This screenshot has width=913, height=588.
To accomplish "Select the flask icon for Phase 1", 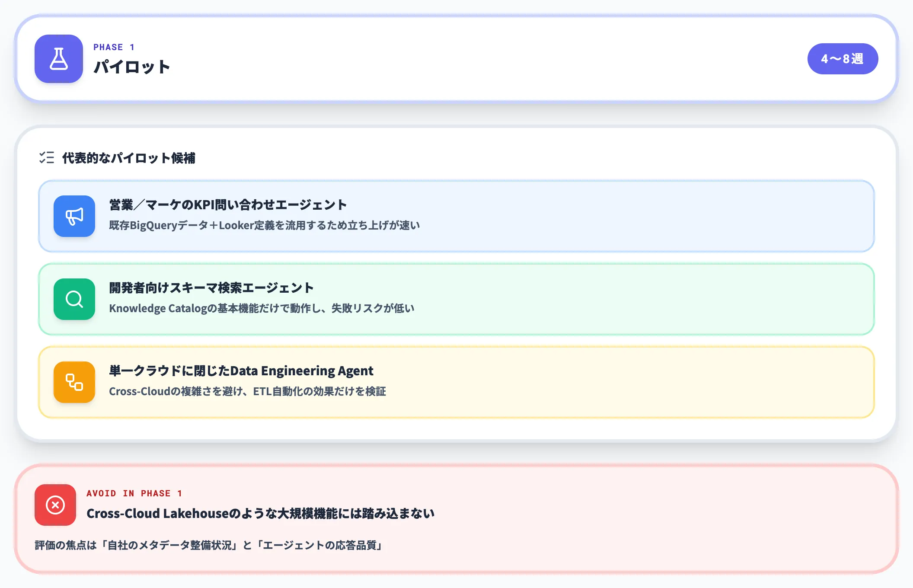I will click(58, 60).
